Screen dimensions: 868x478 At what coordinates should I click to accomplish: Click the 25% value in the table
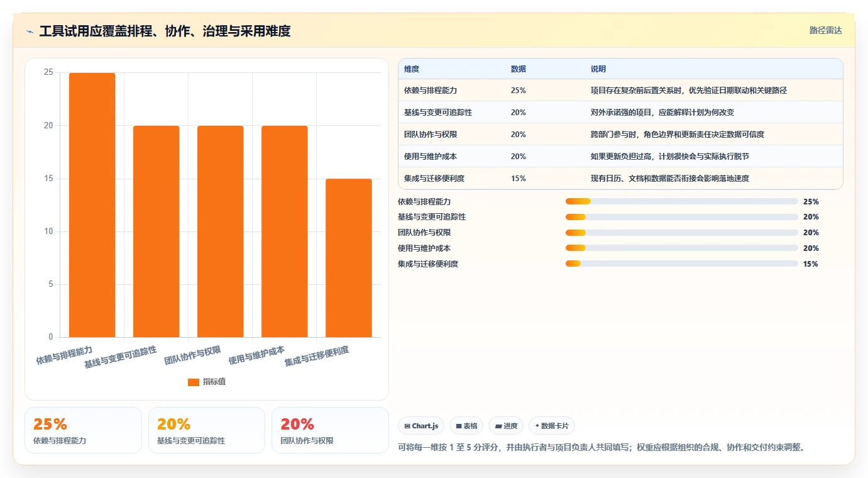point(519,91)
